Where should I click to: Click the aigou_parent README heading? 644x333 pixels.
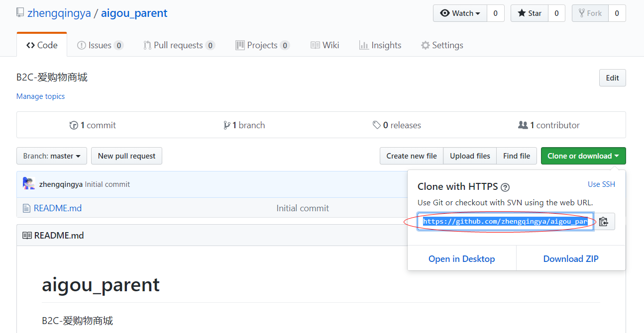click(101, 285)
